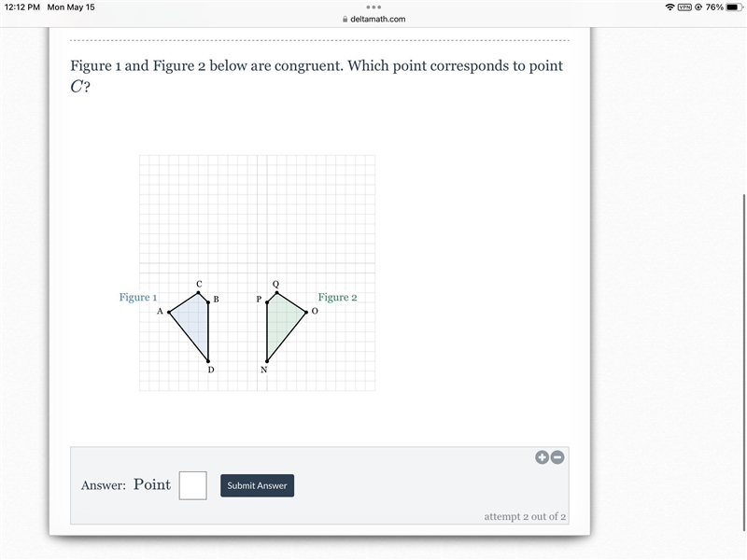Click point N vertex of green figure
747x560 pixels.
(267, 361)
